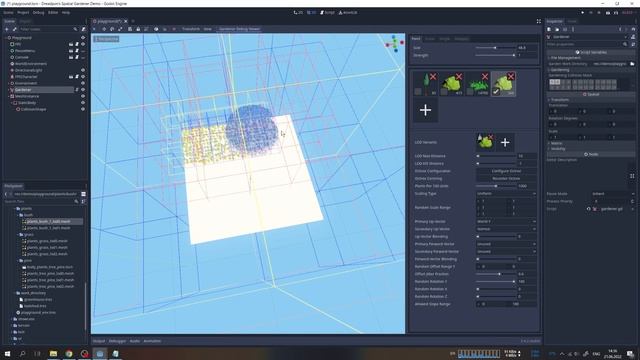This screenshot has height=360, width=640.
Task: Select the pine tree plant thumbnail
Action: click(x=425, y=84)
